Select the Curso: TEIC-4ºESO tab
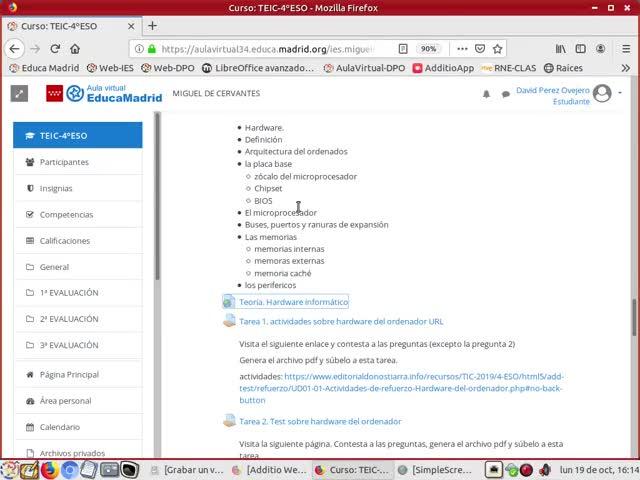The image size is (640, 480). (x=71, y=26)
